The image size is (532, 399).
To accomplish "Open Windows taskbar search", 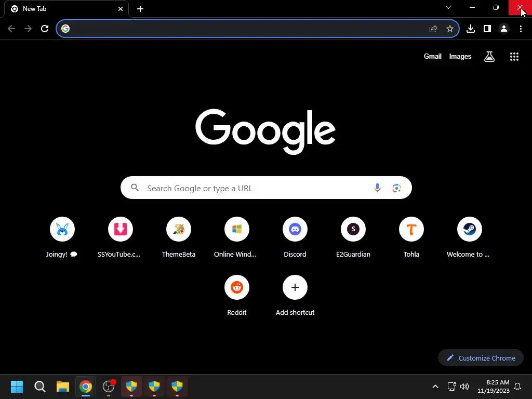I will (39, 387).
